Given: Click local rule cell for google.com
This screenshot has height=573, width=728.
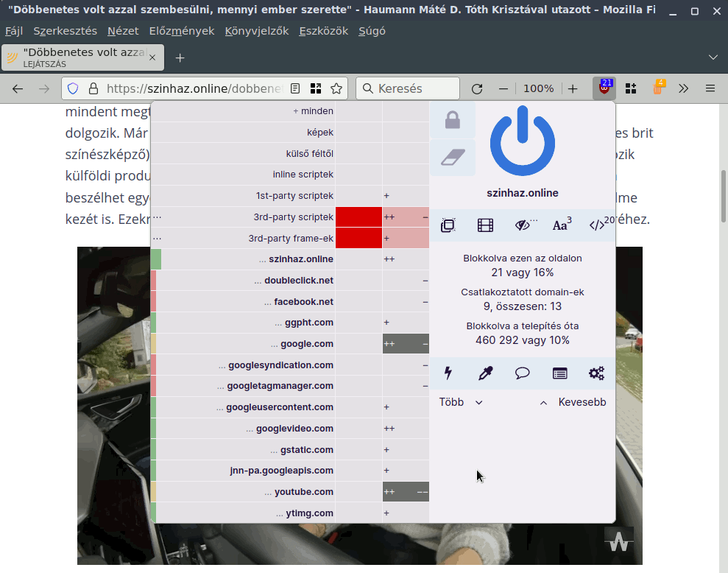Looking at the screenshot, I should [406, 344].
